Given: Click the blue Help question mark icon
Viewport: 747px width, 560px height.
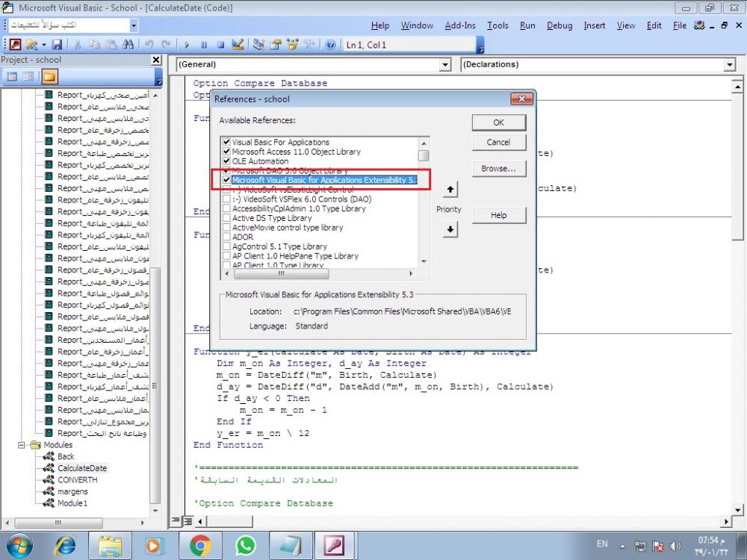Looking at the screenshot, I should point(330,45).
